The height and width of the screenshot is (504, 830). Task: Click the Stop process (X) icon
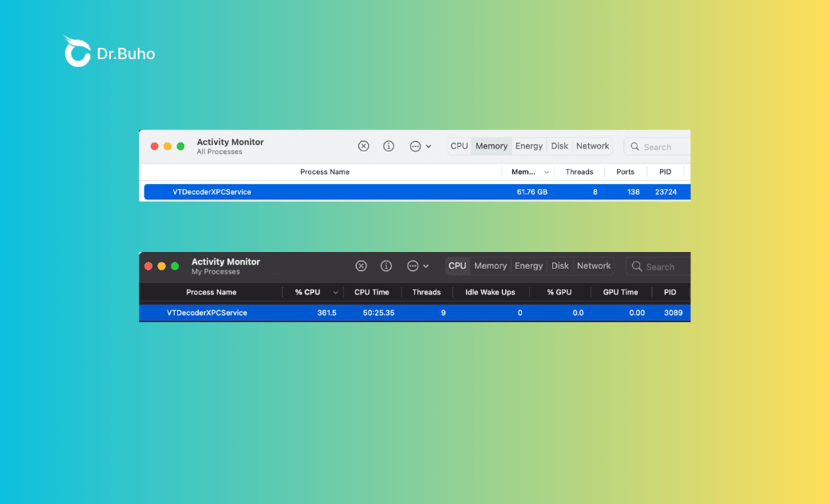tap(364, 146)
